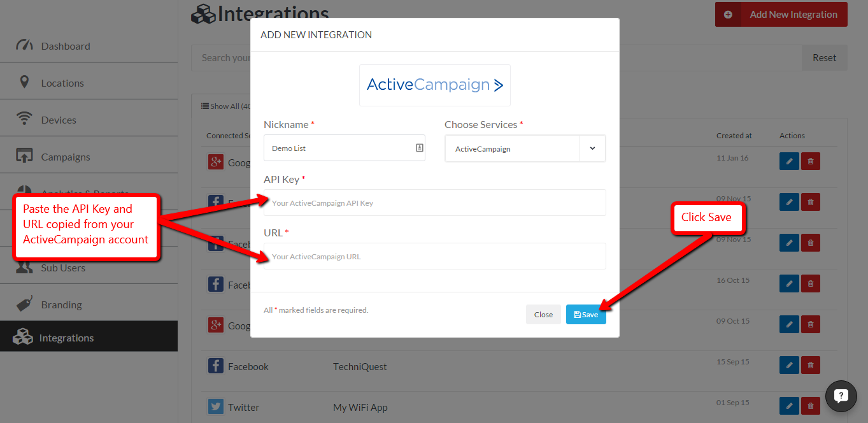Click the Nickname field containing Demo List
This screenshot has height=423, width=868.
point(345,148)
